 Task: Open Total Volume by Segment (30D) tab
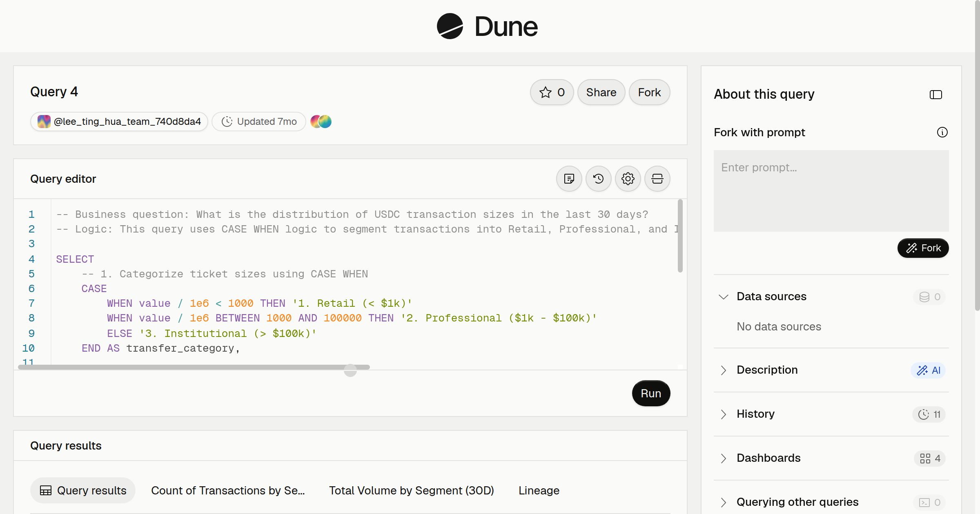[412, 490]
